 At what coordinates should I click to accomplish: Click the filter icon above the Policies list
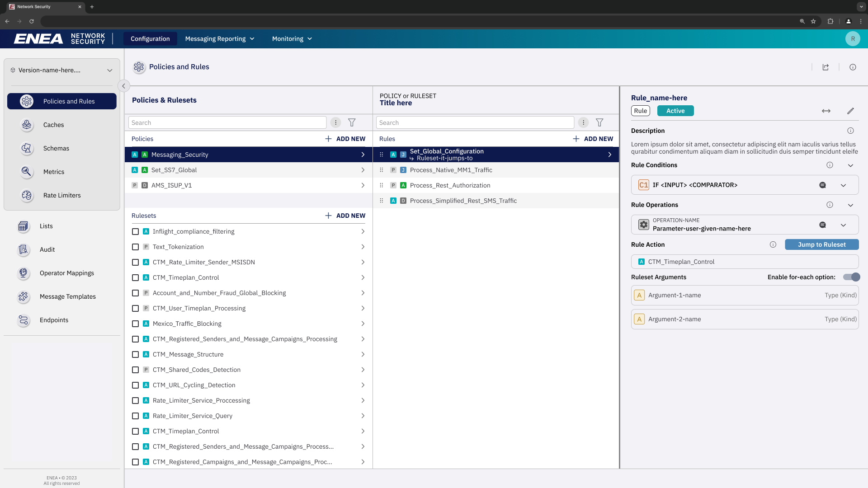point(352,122)
